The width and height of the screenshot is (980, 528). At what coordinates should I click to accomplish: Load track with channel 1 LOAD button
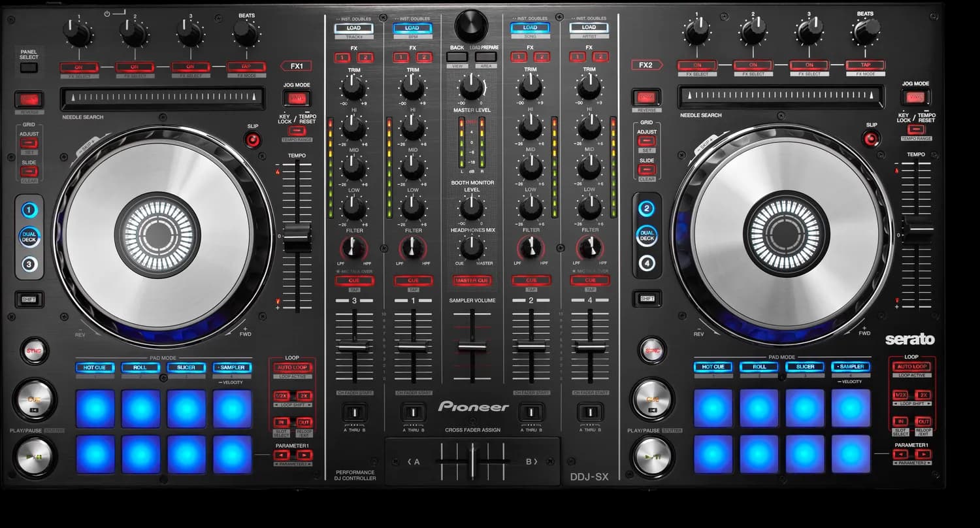point(412,28)
